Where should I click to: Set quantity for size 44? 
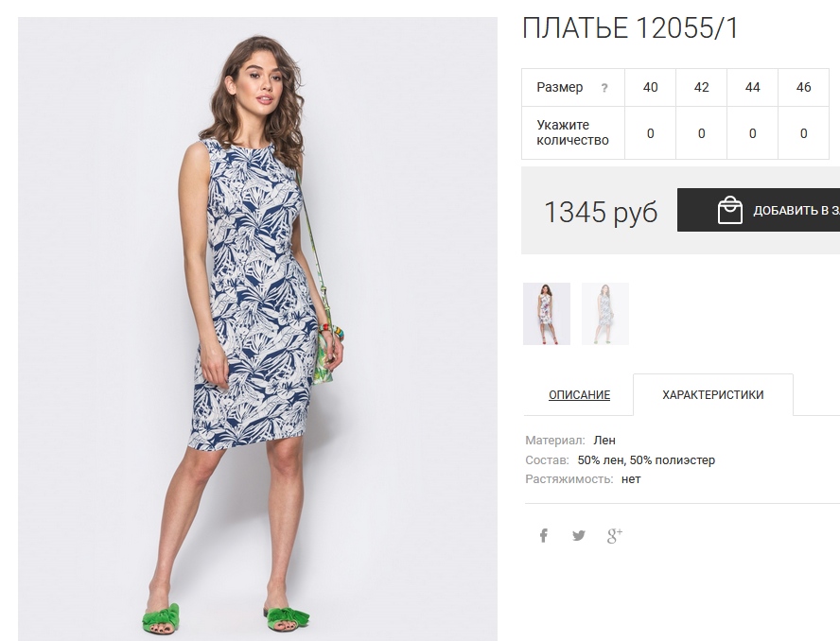(752, 132)
